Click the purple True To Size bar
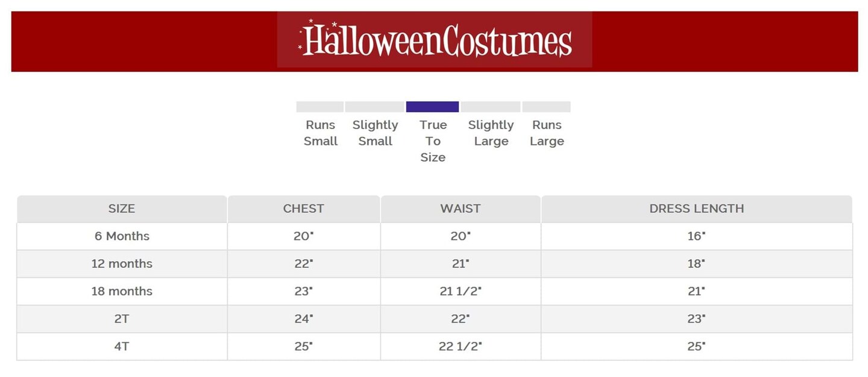The width and height of the screenshot is (868, 377). tap(432, 107)
